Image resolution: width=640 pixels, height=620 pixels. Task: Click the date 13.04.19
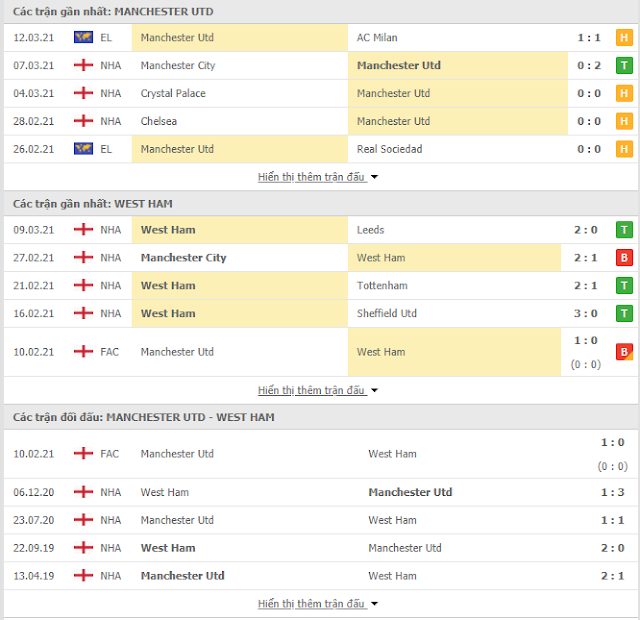[x=33, y=576]
